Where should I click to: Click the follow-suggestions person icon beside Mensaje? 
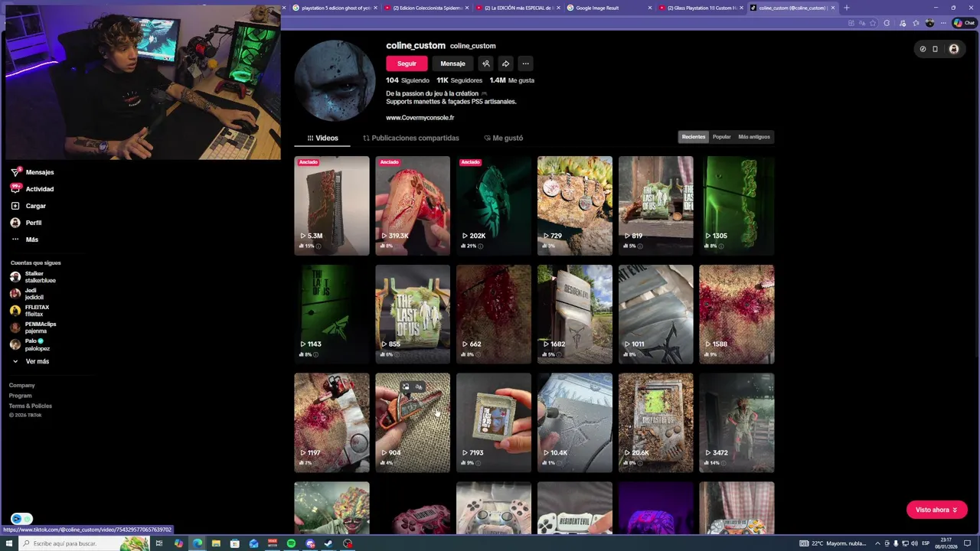(485, 64)
